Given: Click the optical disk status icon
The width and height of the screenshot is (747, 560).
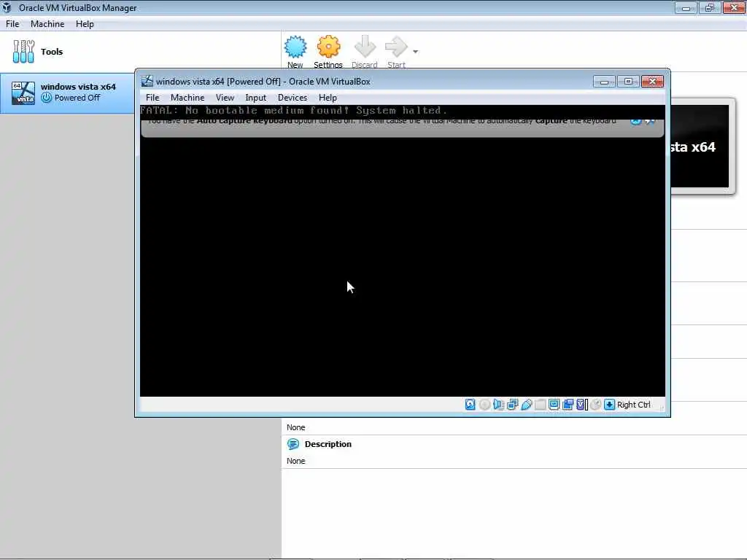Looking at the screenshot, I should [x=484, y=405].
